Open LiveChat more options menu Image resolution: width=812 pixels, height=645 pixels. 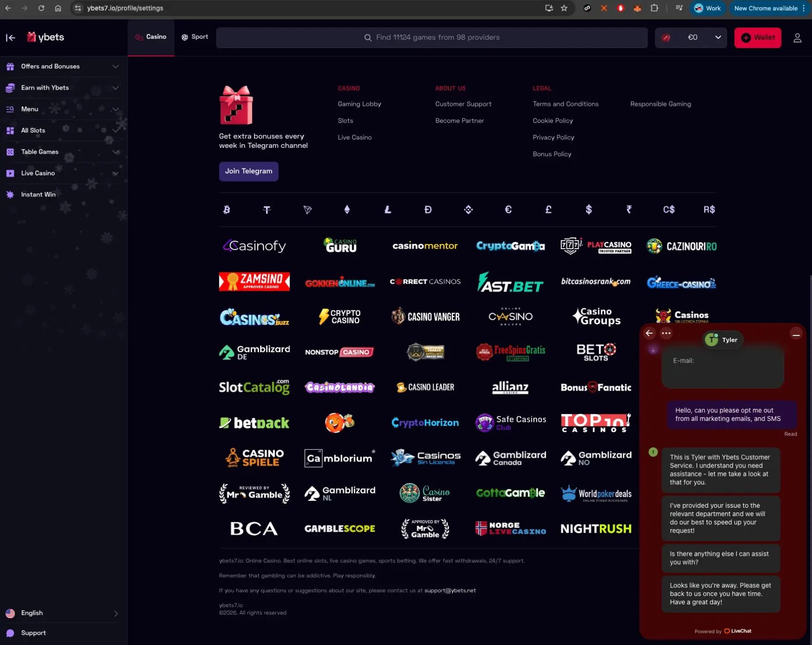[x=666, y=333]
